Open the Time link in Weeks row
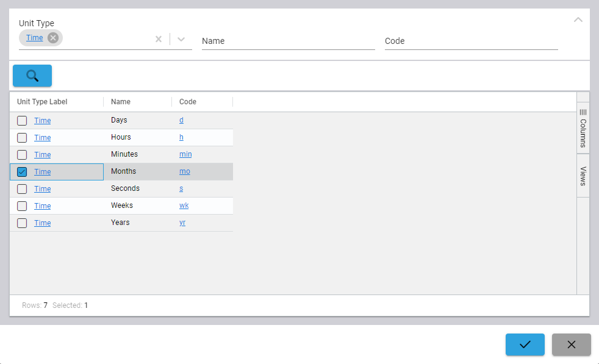 pyautogui.click(x=43, y=206)
